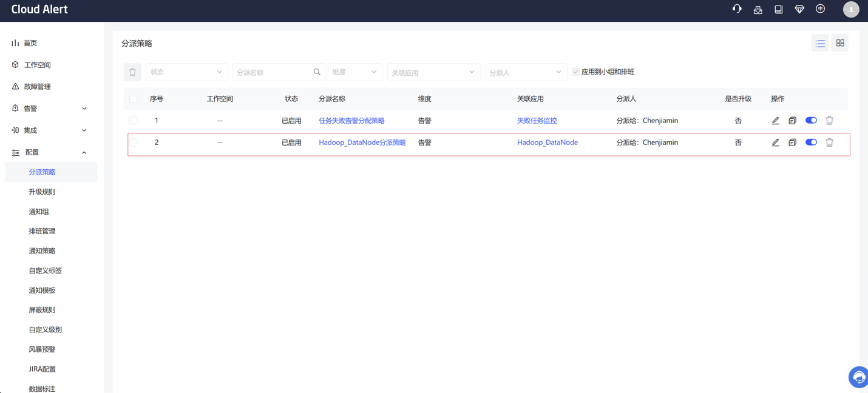This screenshot has width=868, height=393.
Task: Click the diamond premium icon in header
Action: pyautogui.click(x=799, y=9)
